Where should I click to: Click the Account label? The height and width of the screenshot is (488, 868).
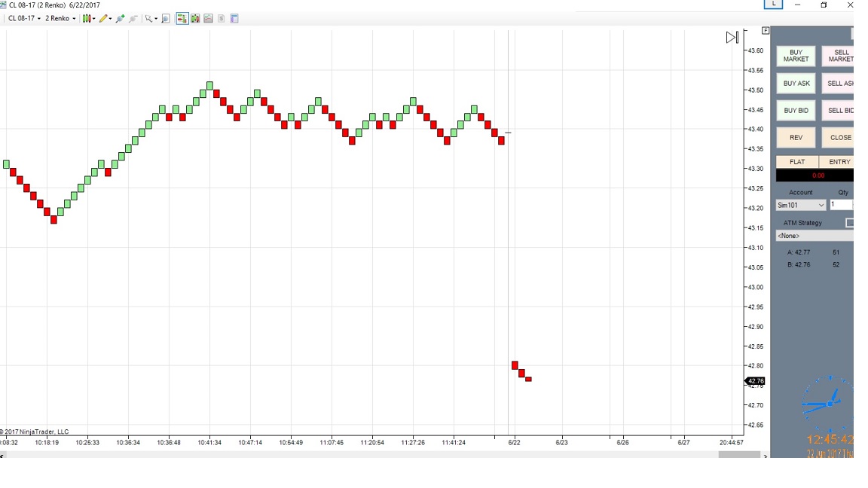(800, 193)
